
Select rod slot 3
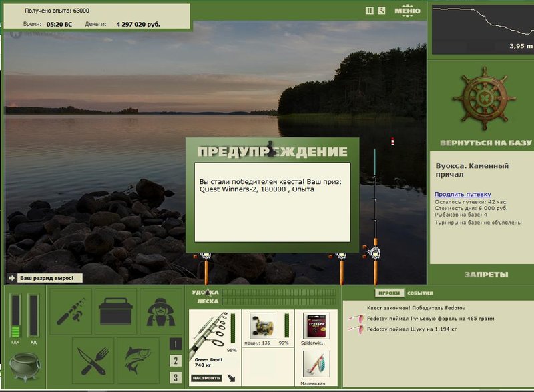tap(176, 377)
